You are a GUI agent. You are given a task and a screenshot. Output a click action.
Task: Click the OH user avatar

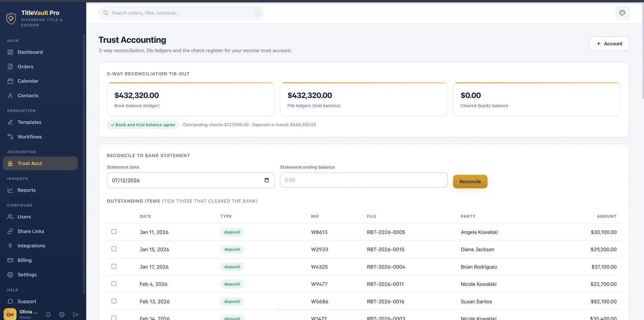[x=10, y=314]
